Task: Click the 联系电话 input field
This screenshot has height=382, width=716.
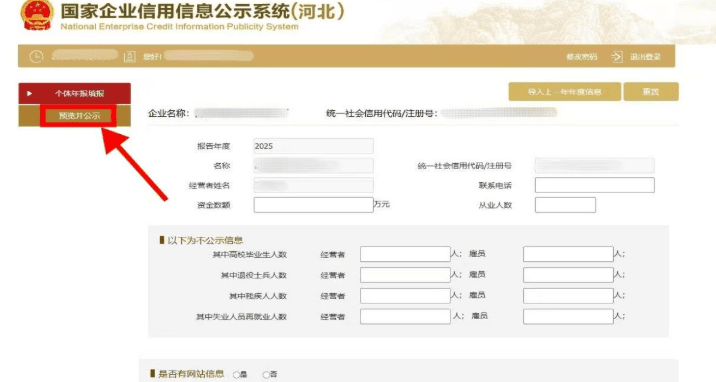Action: click(595, 185)
